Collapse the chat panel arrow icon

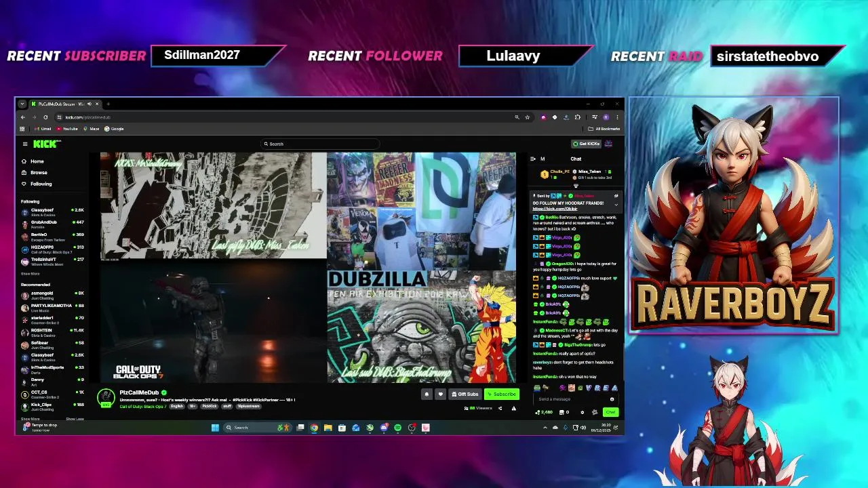(x=532, y=159)
